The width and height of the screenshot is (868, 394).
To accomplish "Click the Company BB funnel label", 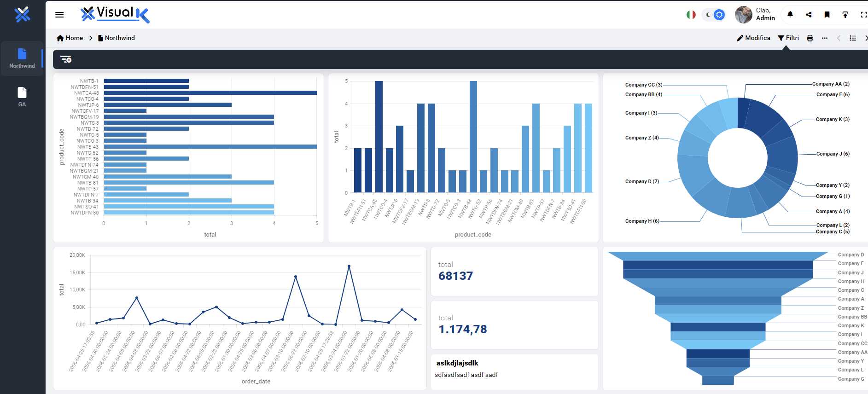I will 852,317.
